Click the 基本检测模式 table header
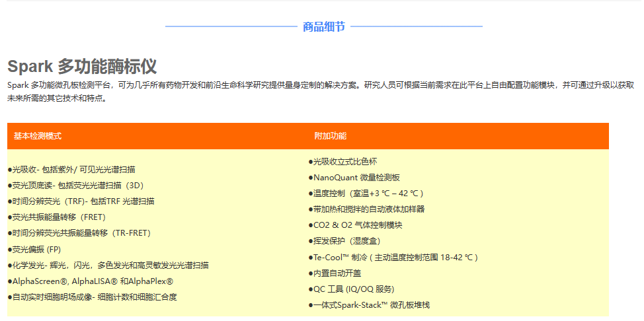 coord(38,136)
